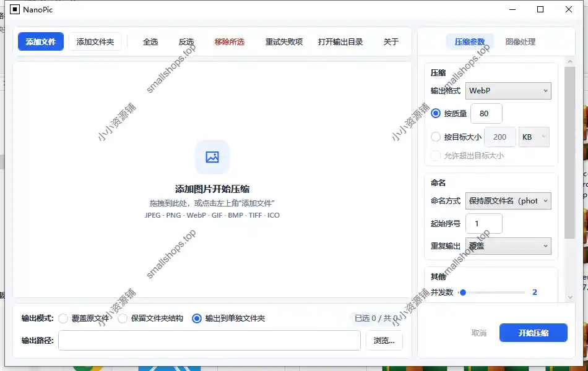The image size is (588, 371).
Task: Click the image placeholder icon in drop area
Action: click(x=212, y=157)
